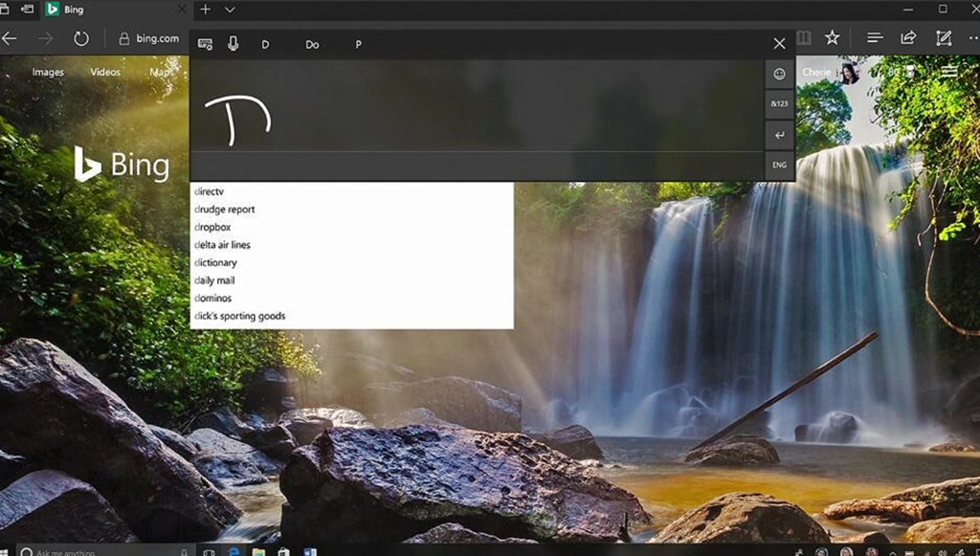
Task: Toggle Reading view book icon
Action: (x=804, y=38)
